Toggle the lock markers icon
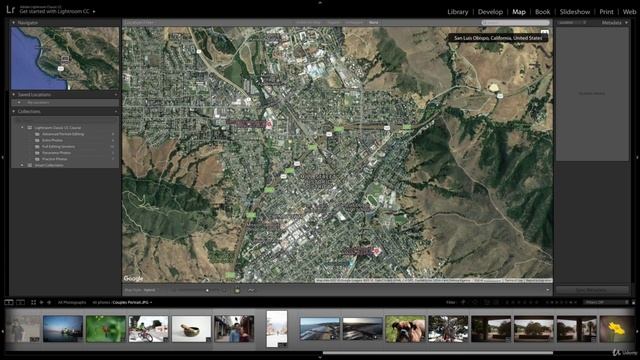Screen dimensions: 640x360 tap(237, 290)
